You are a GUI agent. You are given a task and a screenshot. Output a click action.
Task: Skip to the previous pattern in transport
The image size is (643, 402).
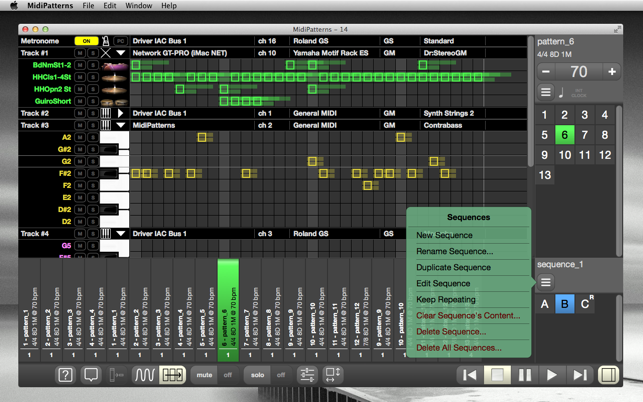click(469, 375)
